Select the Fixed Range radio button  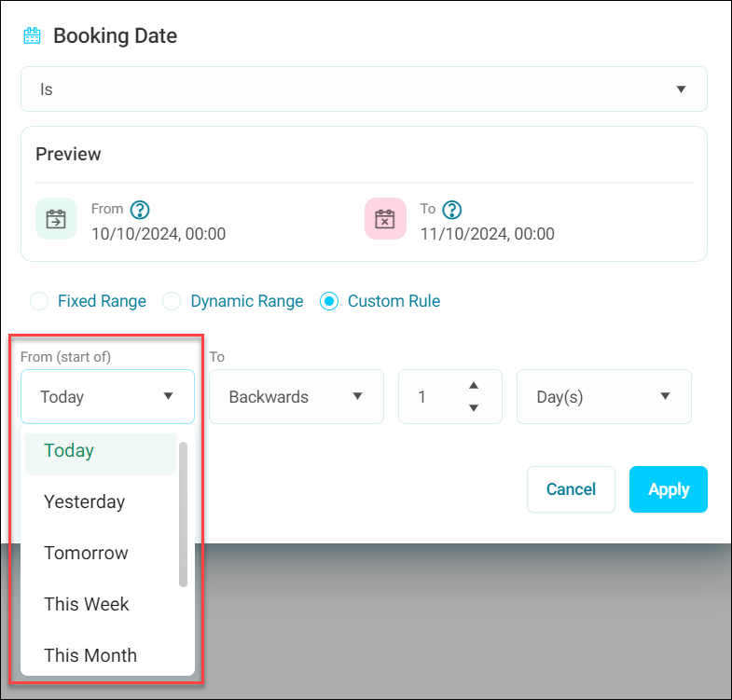(x=39, y=301)
